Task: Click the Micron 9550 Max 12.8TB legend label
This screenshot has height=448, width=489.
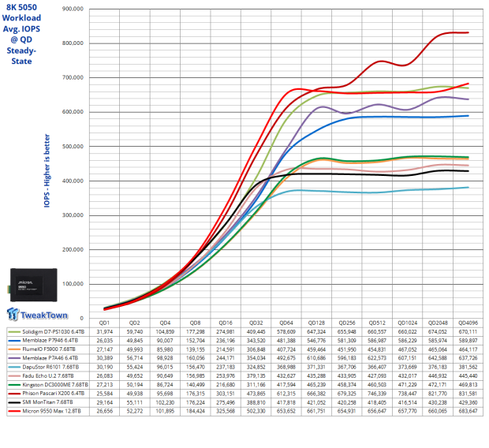Action: pos(51,411)
